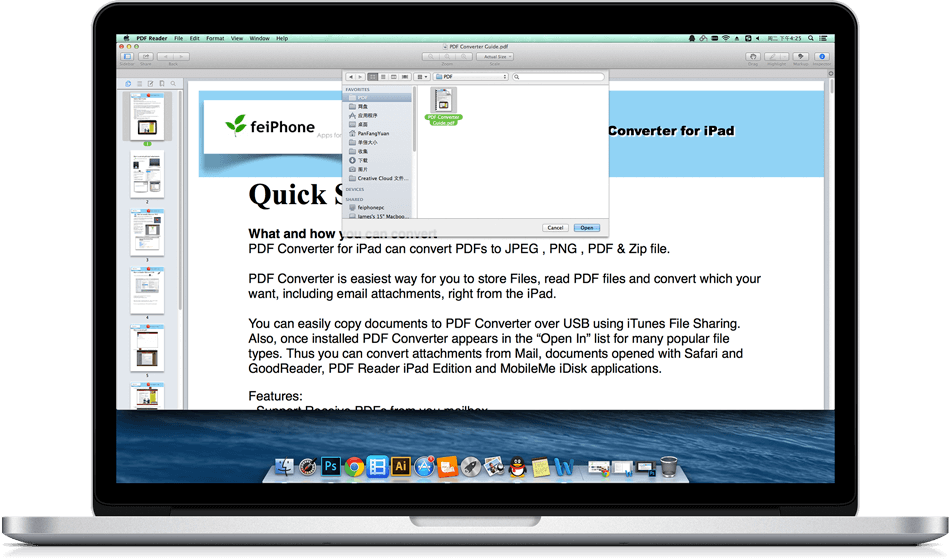
Task: Select page 5 thumbnail
Action: click(147, 349)
